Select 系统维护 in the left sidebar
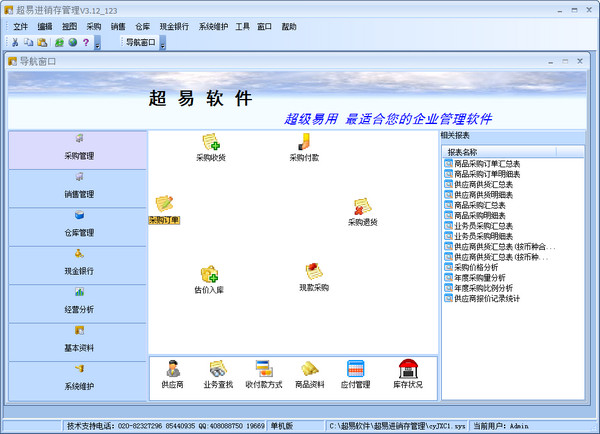The width and height of the screenshot is (600, 434). tap(78, 381)
